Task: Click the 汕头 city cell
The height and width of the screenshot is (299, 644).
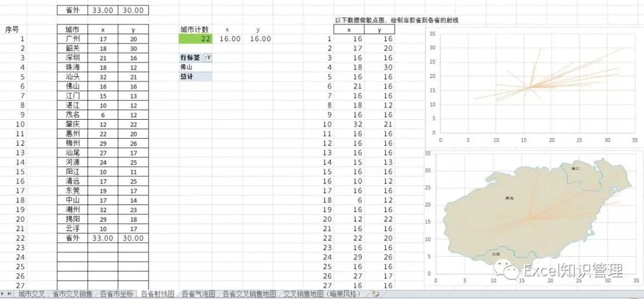Action: click(x=72, y=77)
